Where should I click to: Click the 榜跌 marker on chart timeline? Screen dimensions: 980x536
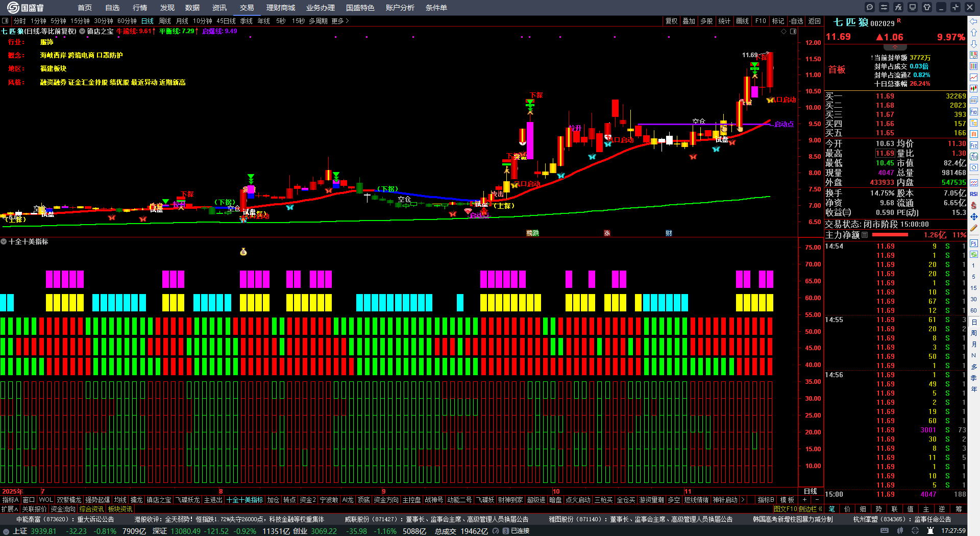coord(533,233)
